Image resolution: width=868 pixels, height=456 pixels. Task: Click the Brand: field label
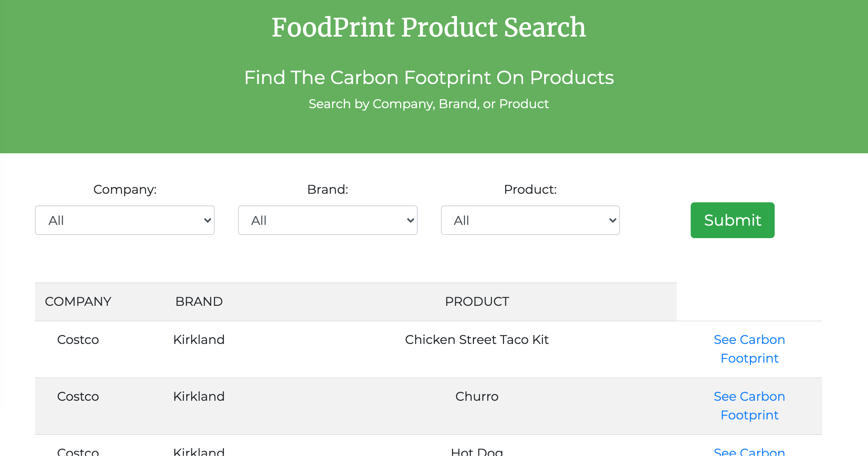[327, 189]
